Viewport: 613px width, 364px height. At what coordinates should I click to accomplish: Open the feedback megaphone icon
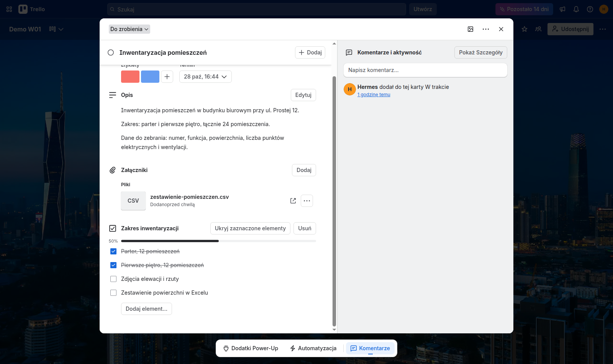pyautogui.click(x=562, y=9)
